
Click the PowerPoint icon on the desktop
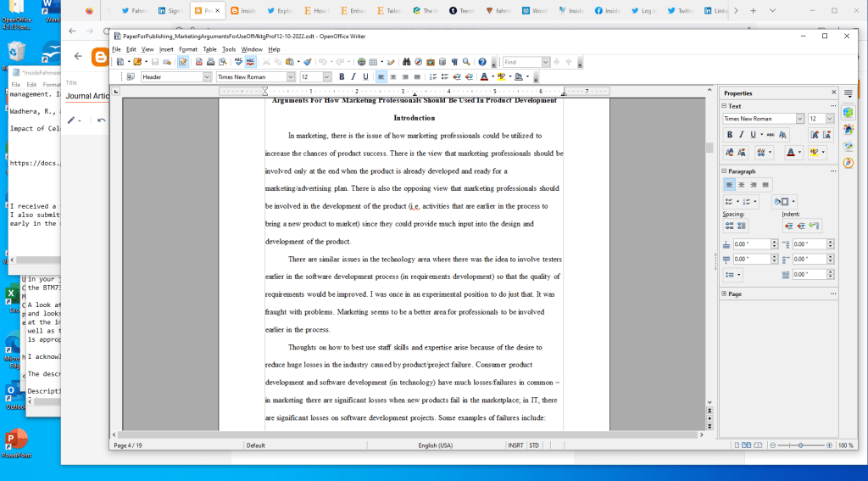point(16,443)
